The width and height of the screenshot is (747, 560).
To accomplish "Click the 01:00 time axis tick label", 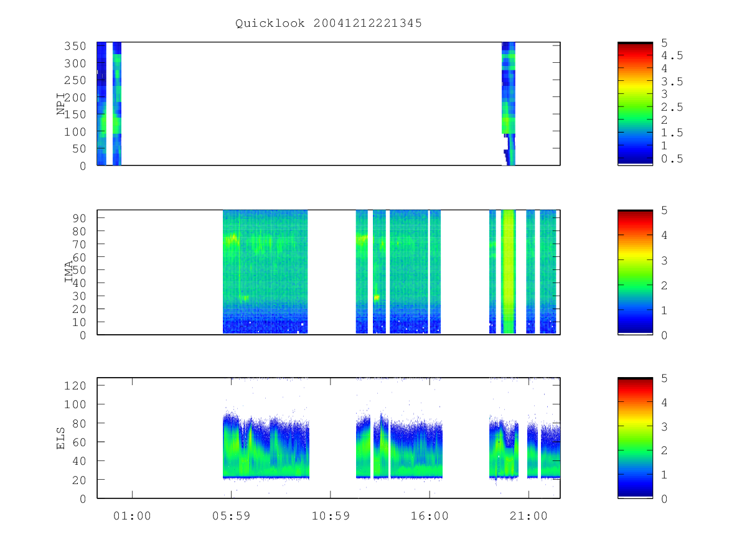I will (132, 516).
